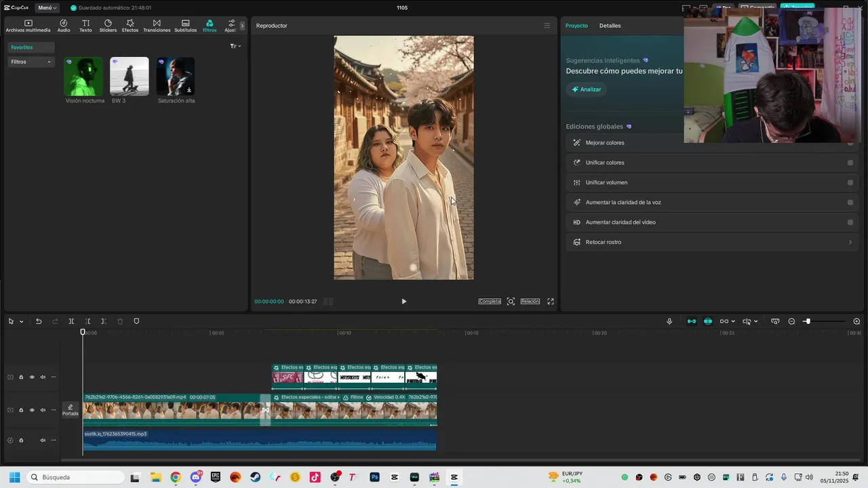Click the taskbar Búsqueda search box
This screenshot has height=488, width=868.
[75, 477]
